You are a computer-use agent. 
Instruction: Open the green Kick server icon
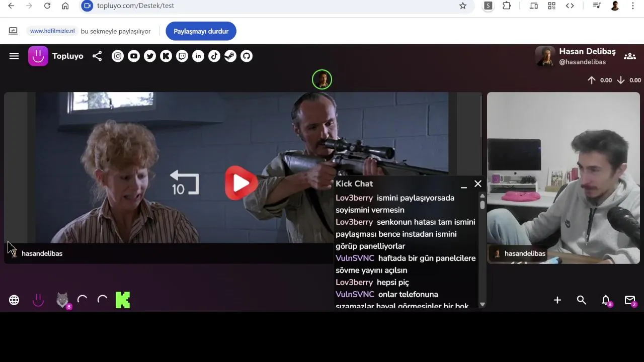click(x=123, y=300)
